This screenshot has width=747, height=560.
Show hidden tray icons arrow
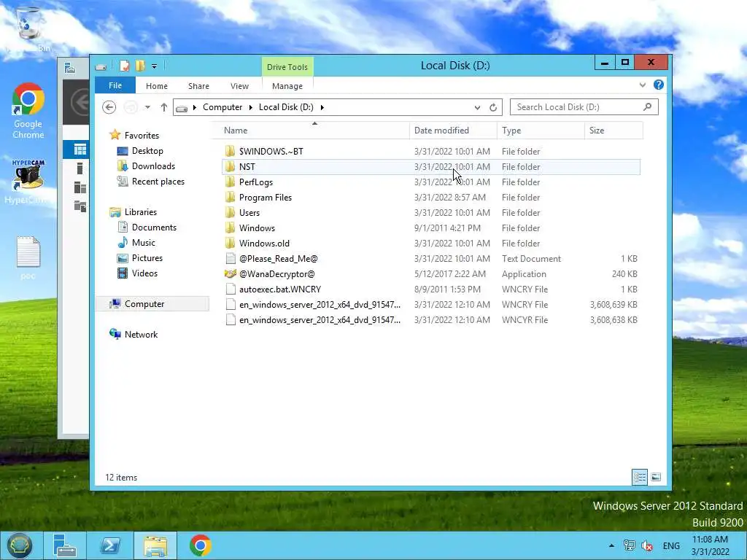pyautogui.click(x=611, y=545)
